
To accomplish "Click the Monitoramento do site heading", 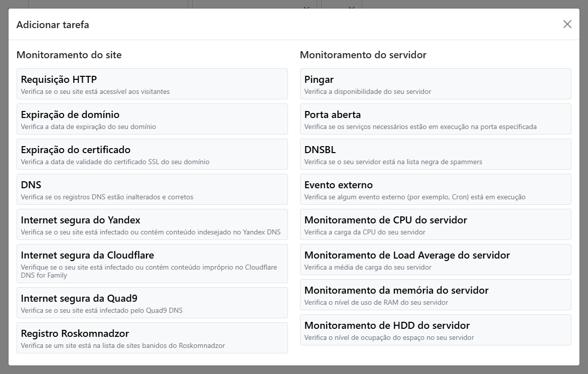I will coord(69,55).
